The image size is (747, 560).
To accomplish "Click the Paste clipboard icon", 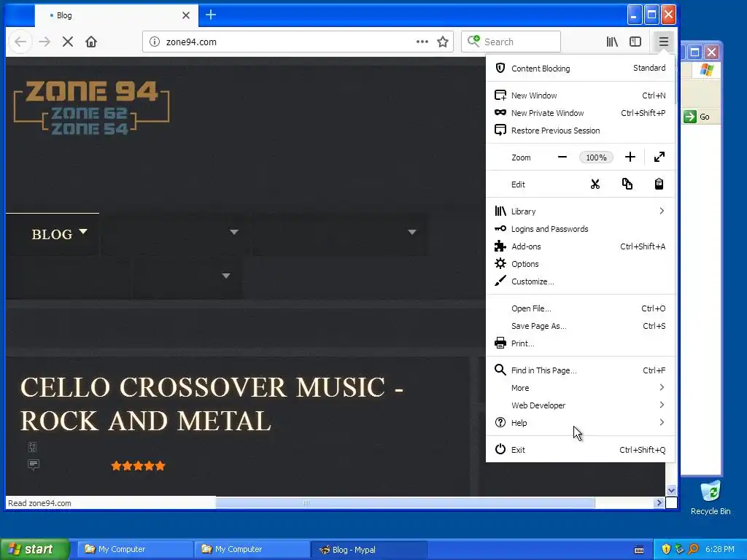I will (659, 184).
